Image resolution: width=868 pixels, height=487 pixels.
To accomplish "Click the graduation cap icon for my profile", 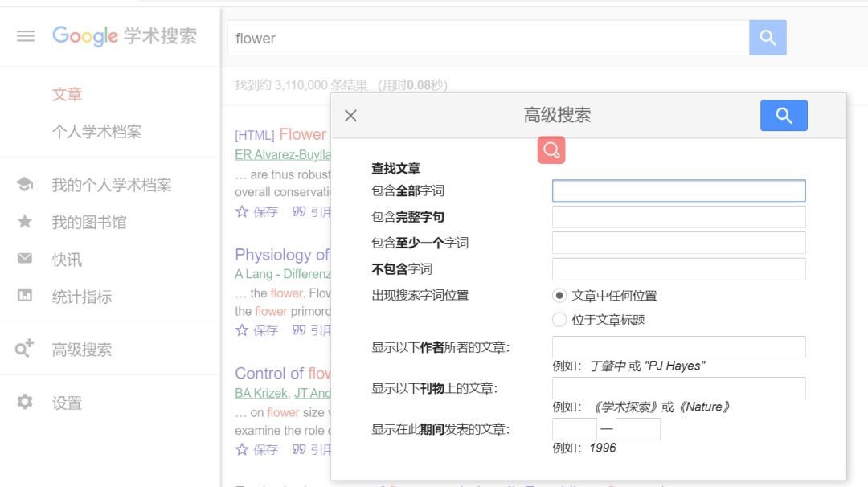I will [x=25, y=185].
